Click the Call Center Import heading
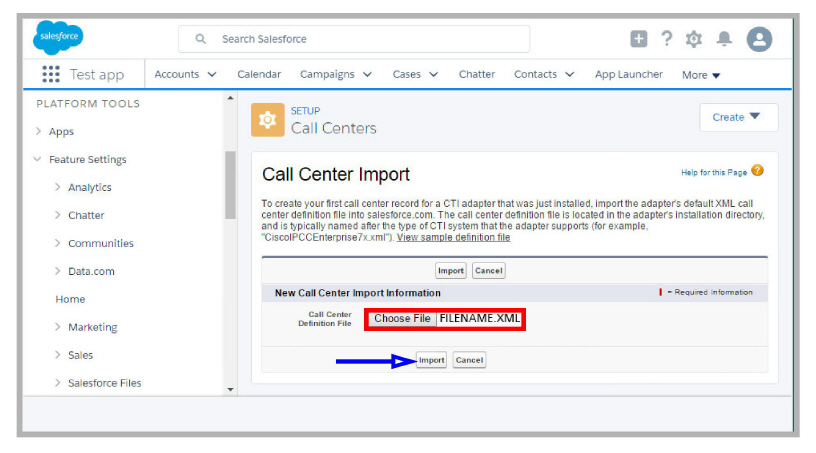 [x=336, y=174]
